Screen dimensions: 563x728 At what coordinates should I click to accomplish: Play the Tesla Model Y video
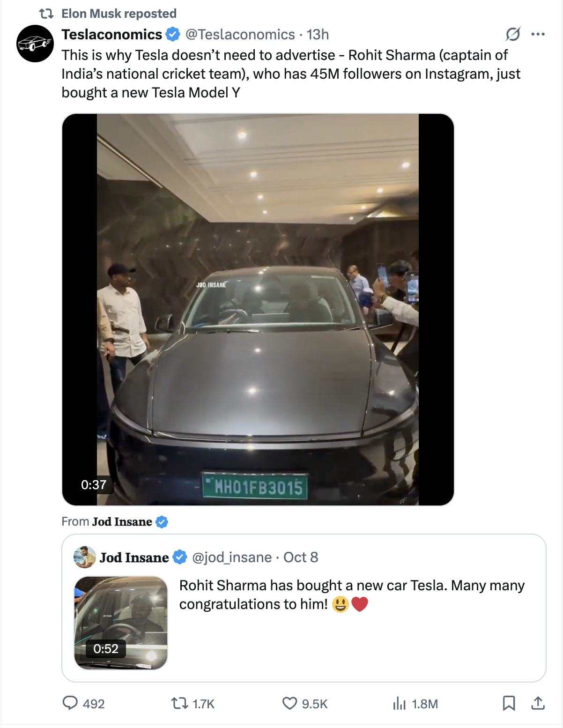tap(258, 309)
